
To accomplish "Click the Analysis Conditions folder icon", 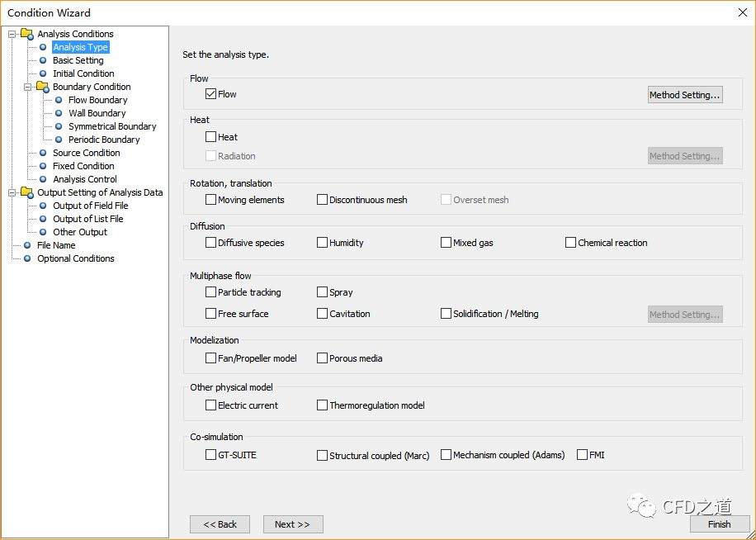I will point(27,34).
